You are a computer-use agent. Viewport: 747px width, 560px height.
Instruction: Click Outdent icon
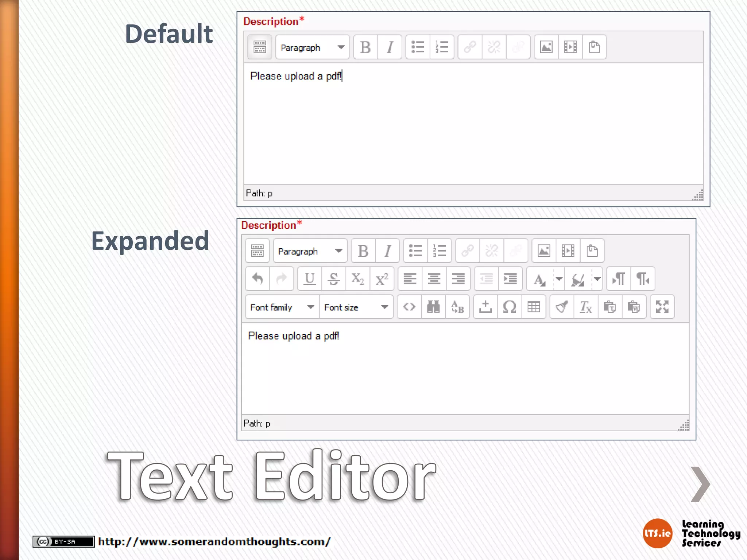486,279
